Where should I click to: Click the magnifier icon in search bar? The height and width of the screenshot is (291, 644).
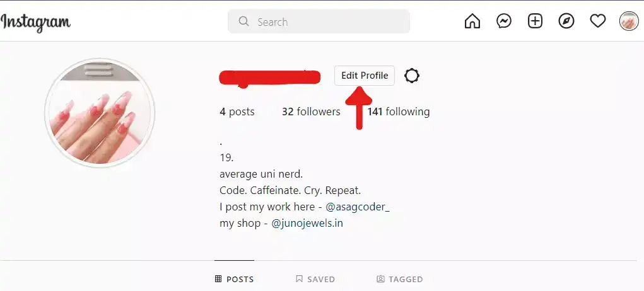pyautogui.click(x=243, y=21)
